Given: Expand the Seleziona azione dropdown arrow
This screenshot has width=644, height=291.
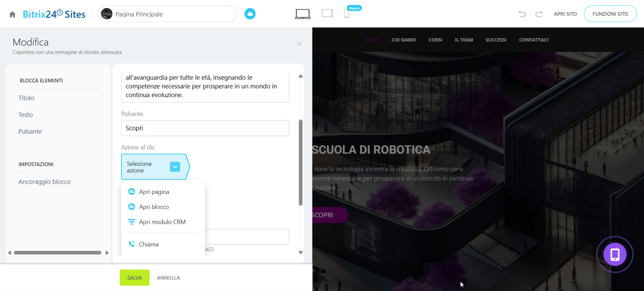Looking at the screenshot, I should tap(175, 167).
